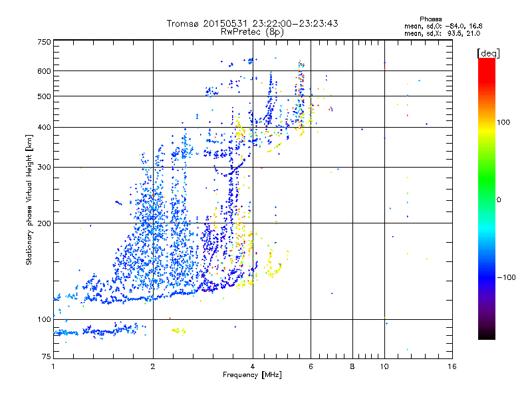Screen dimensions: 532x399
Task: Click the colorbar tick label '100'
Action: pyautogui.click(x=503, y=122)
